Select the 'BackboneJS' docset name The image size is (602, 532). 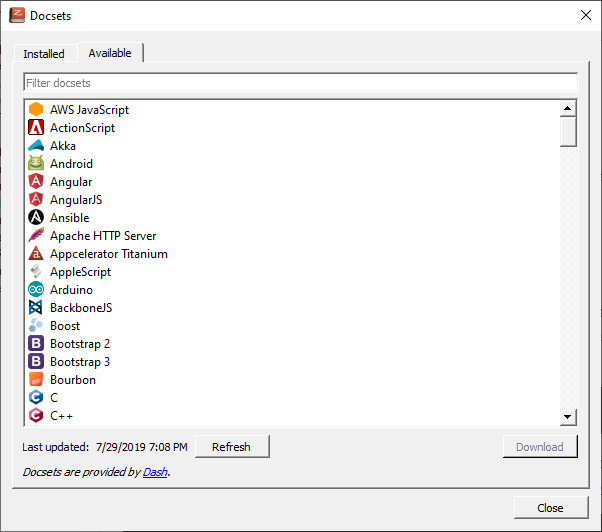[81, 308]
